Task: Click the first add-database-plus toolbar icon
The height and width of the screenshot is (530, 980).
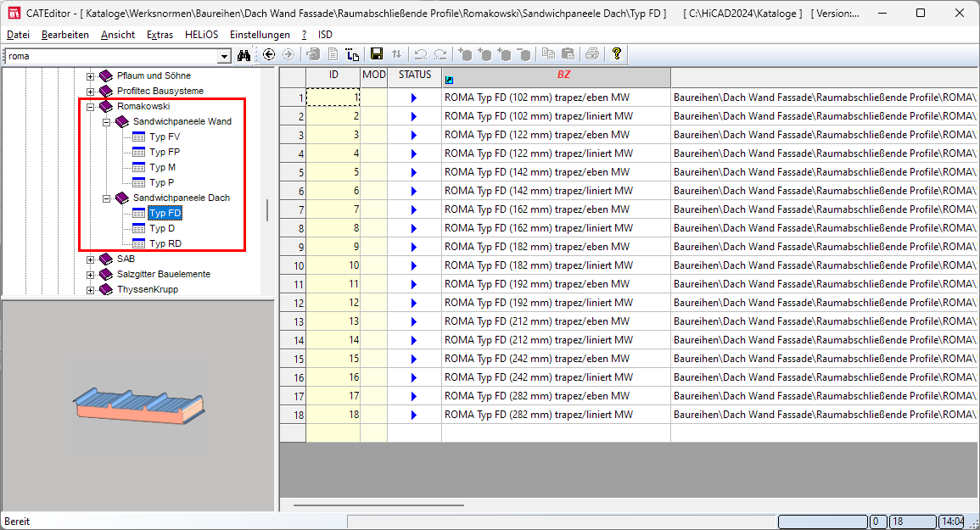Action: [x=465, y=54]
